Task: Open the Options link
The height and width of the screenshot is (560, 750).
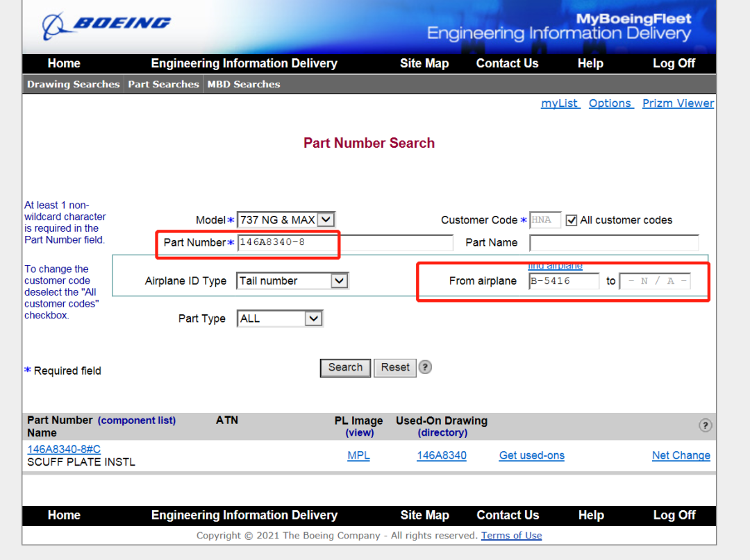Action: pyautogui.click(x=611, y=103)
